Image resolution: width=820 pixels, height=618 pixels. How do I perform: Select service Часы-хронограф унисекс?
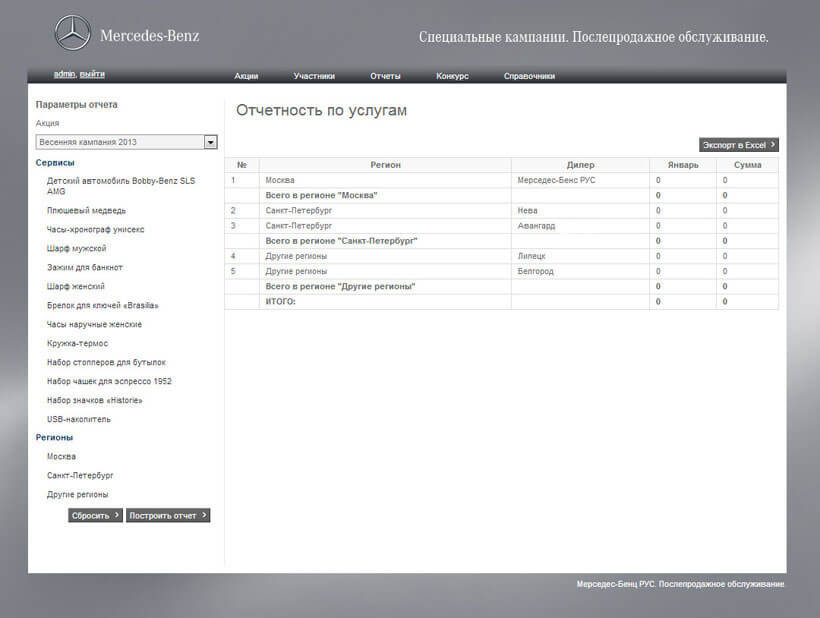click(95, 230)
